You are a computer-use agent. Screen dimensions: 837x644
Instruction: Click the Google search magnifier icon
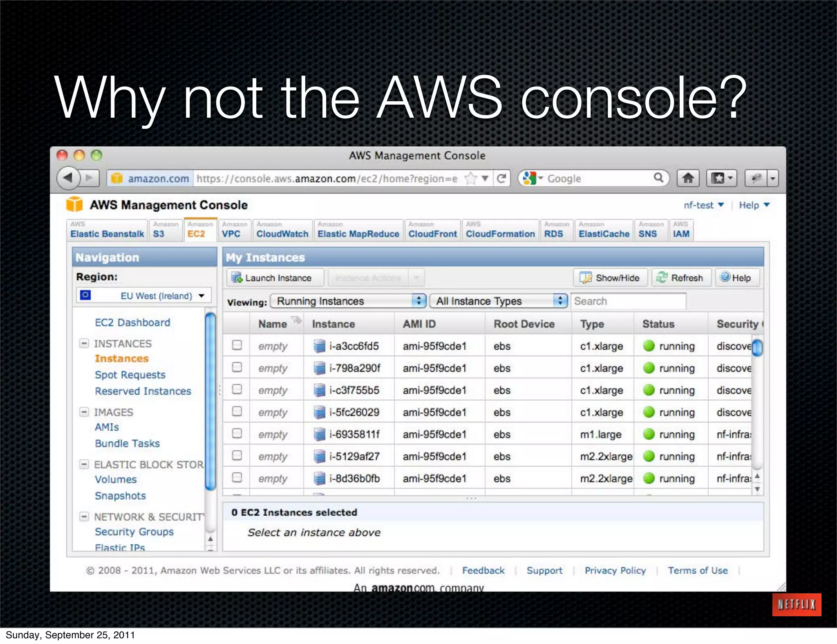coord(658,178)
